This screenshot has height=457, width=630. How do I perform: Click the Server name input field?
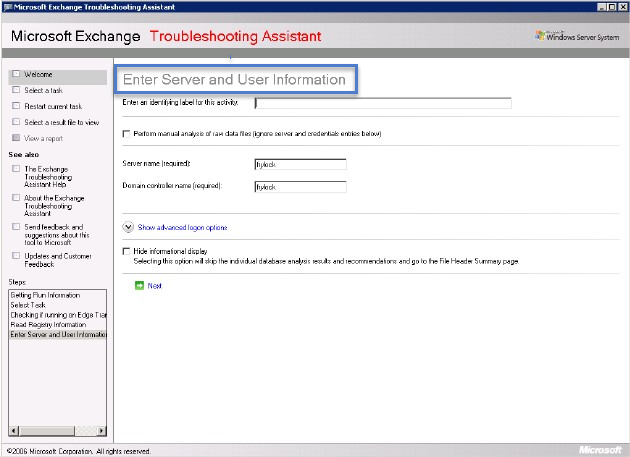coord(301,164)
